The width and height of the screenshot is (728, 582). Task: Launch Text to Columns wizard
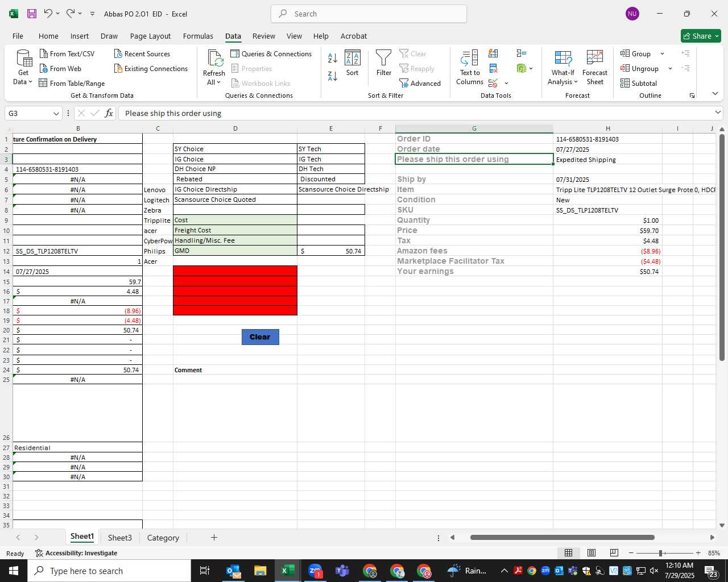pos(470,68)
